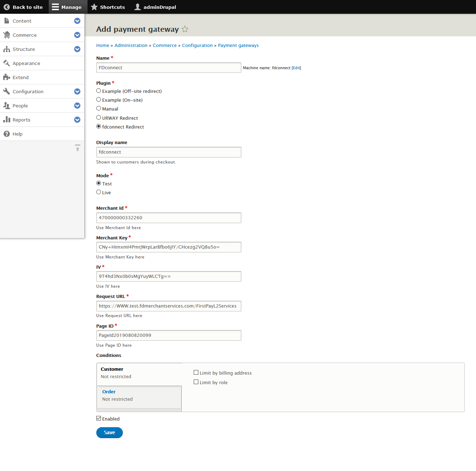The image size is (476, 471).
Task: Click the adminDrupal user icon
Action: 138,7
